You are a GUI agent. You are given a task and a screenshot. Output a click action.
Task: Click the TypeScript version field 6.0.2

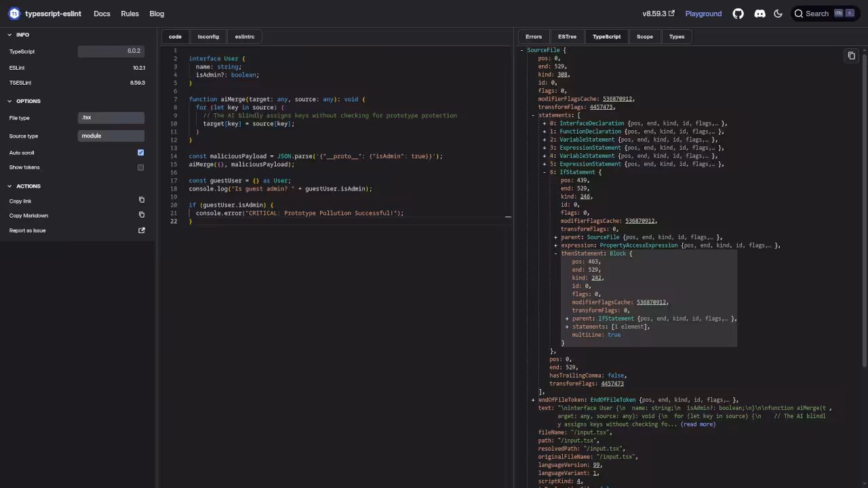click(111, 52)
